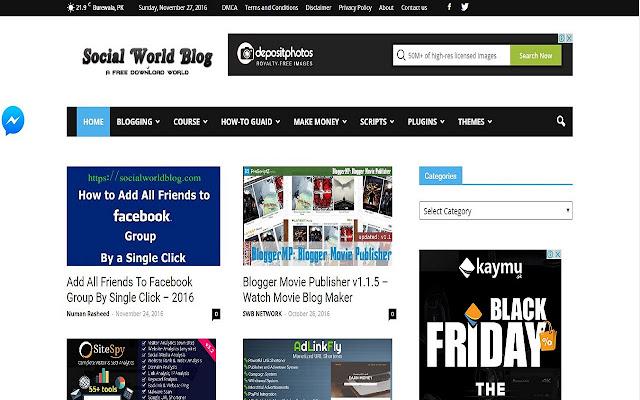Viewport: 640px width, 400px height.
Task: Click the BloggerMP Movie Publisher thumbnail
Action: coord(317,216)
